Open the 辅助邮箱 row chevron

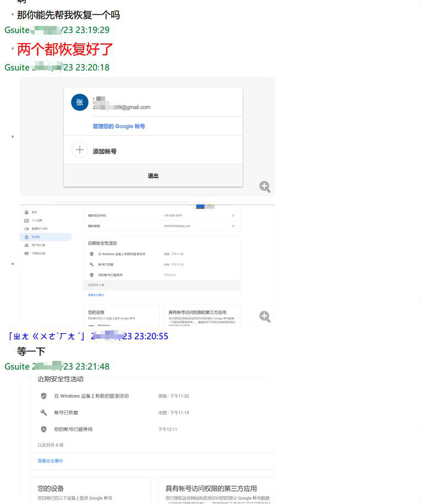coord(233,226)
